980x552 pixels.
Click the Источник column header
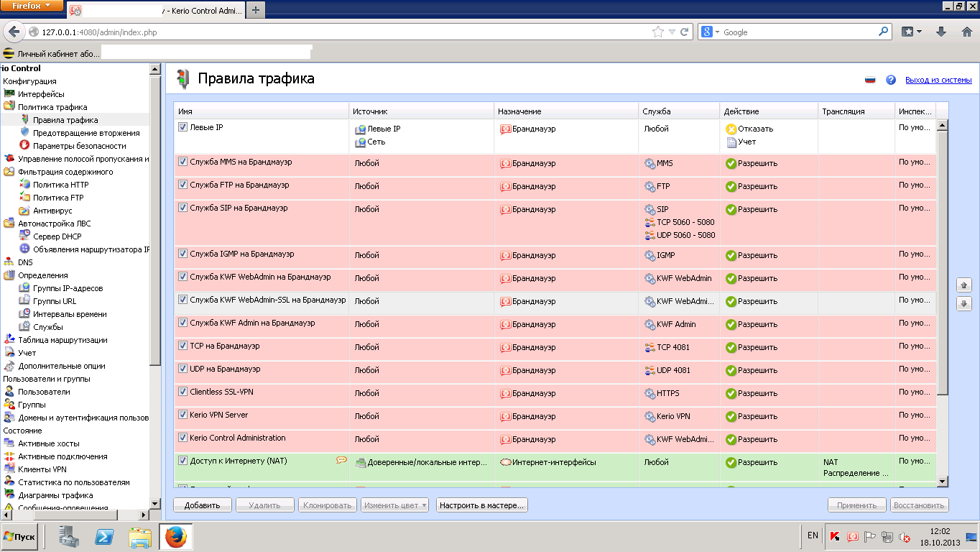(x=422, y=111)
